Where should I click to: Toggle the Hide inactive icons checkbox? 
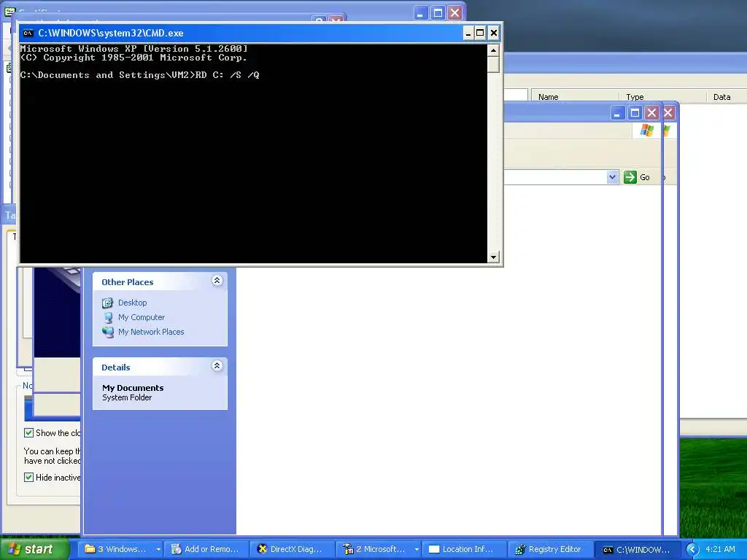click(x=28, y=477)
